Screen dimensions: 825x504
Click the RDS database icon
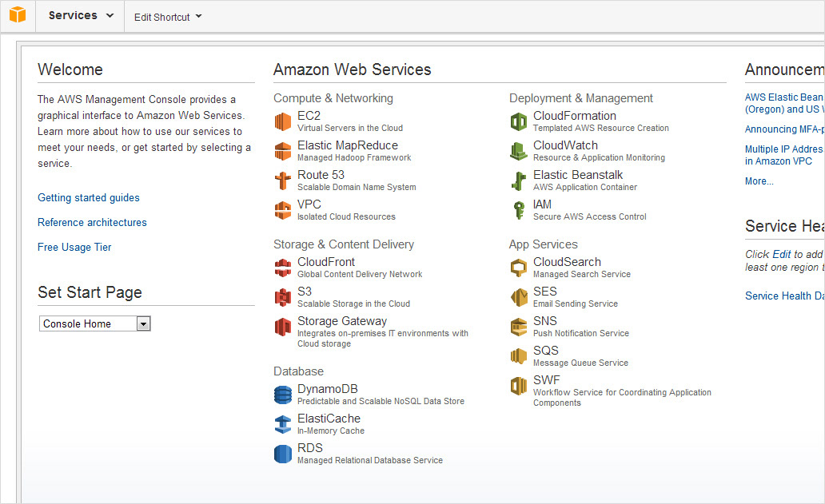tap(282, 454)
